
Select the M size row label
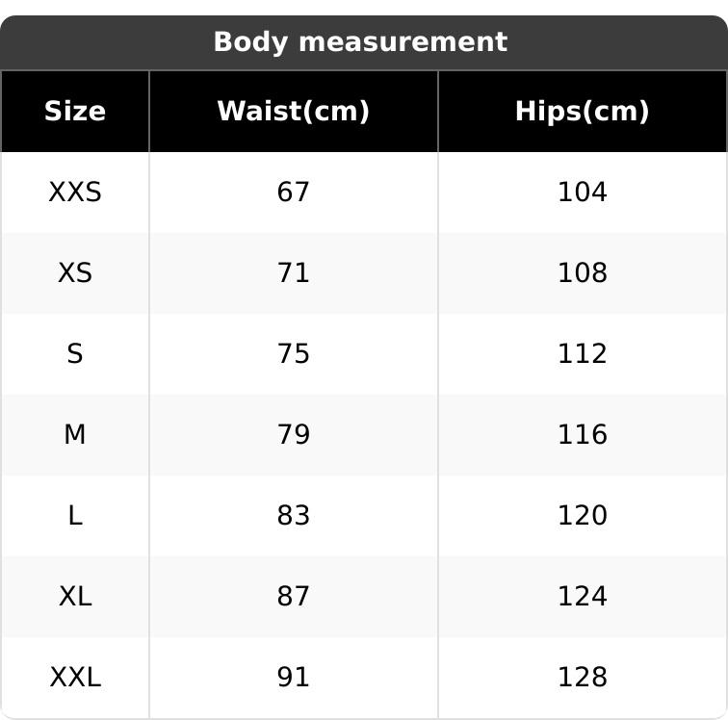click(x=75, y=435)
